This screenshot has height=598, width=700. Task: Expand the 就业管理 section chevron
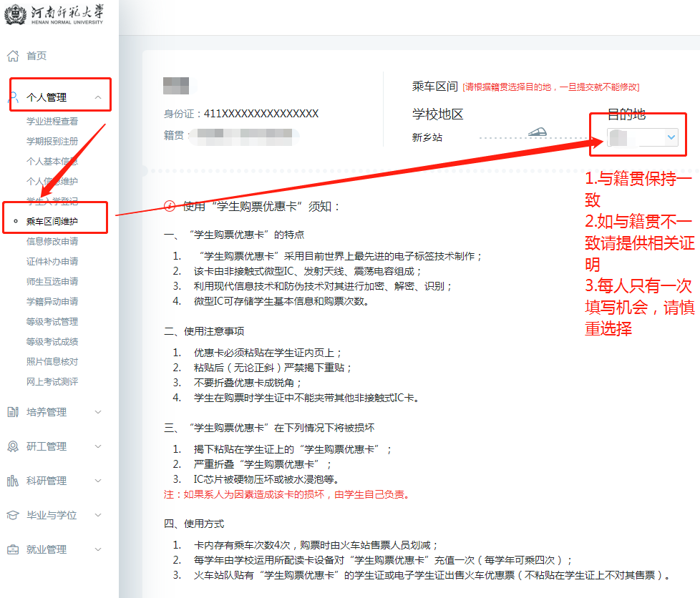coord(98,549)
